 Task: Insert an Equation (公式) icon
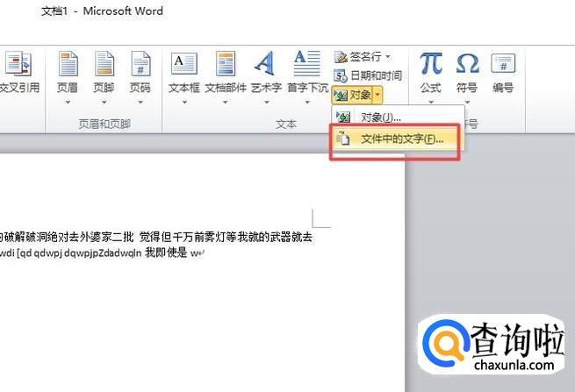430,63
